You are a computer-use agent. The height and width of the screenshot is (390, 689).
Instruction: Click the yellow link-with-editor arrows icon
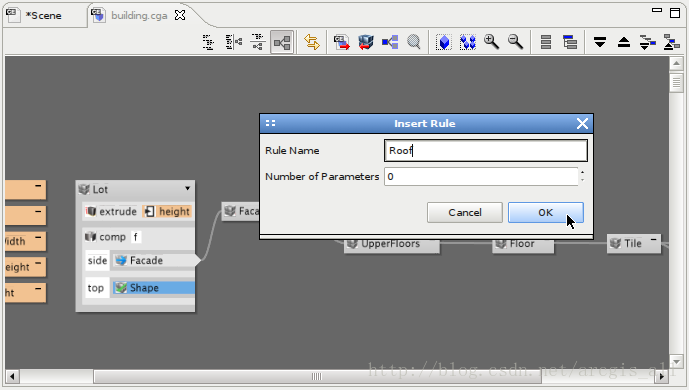coord(312,42)
